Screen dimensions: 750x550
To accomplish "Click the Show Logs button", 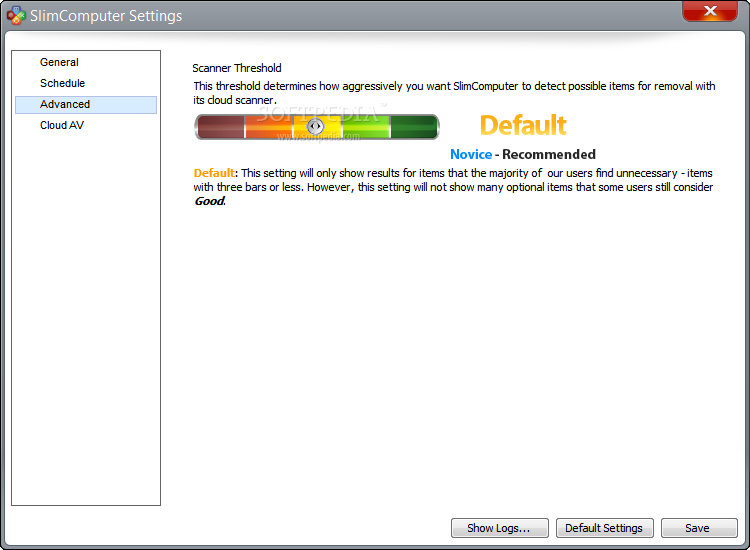I will pyautogui.click(x=499, y=528).
